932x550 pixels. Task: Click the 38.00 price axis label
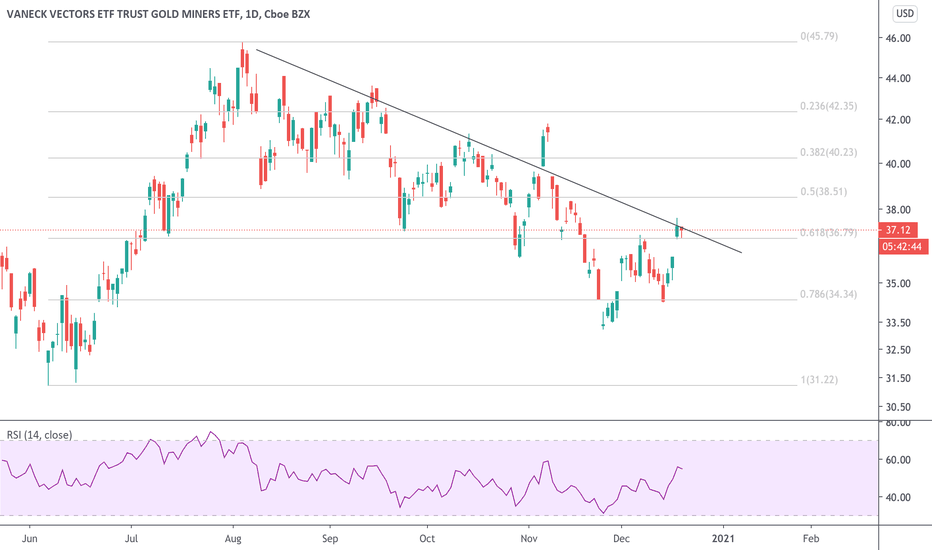pyautogui.click(x=898, y=209)
